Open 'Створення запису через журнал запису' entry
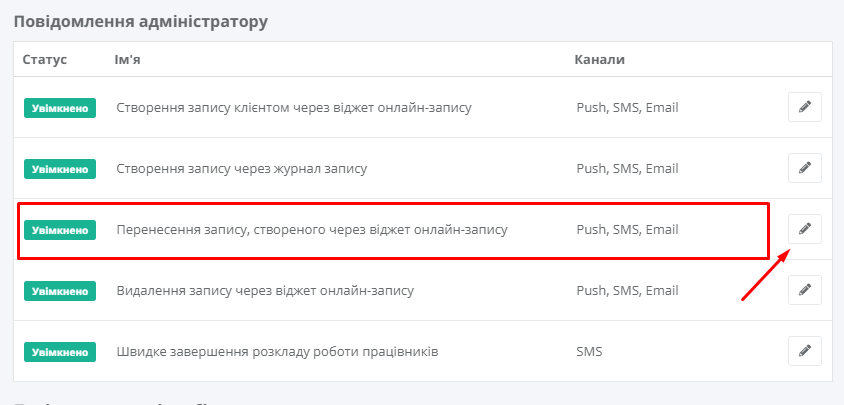The height and width of the screenshot is (405, 844). [x=242, y=169]
